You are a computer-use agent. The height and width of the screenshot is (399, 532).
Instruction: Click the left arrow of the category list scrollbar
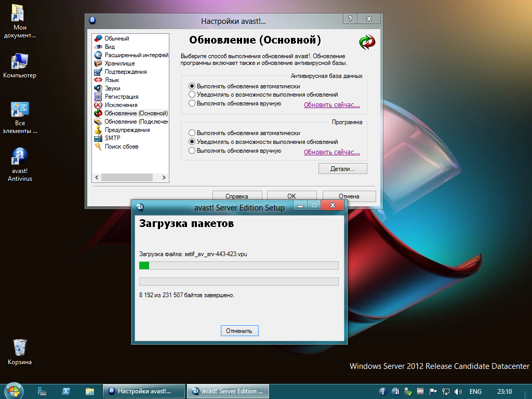coord(97,178)
